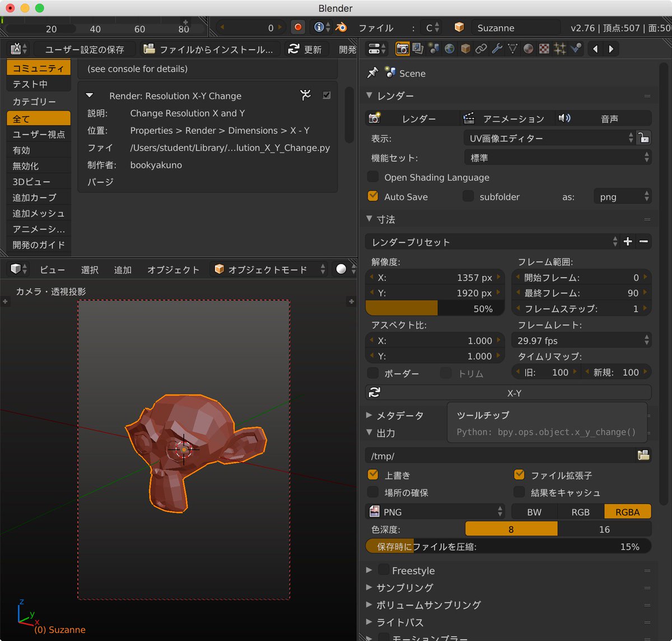Viewport: 672px width, 641px height.
Task: Disable the Auto Save checkbox
Action: point(373,196)
